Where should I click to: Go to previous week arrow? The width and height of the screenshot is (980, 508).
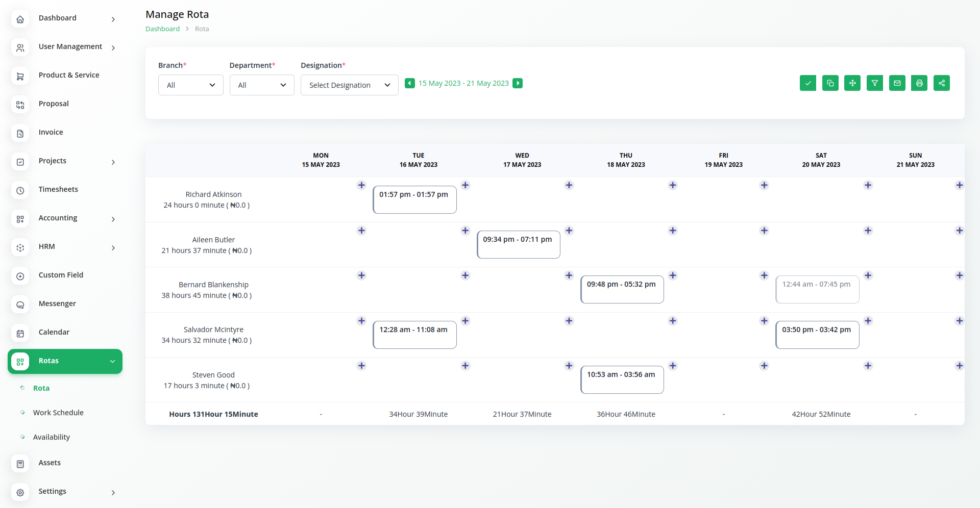point(410,83)
